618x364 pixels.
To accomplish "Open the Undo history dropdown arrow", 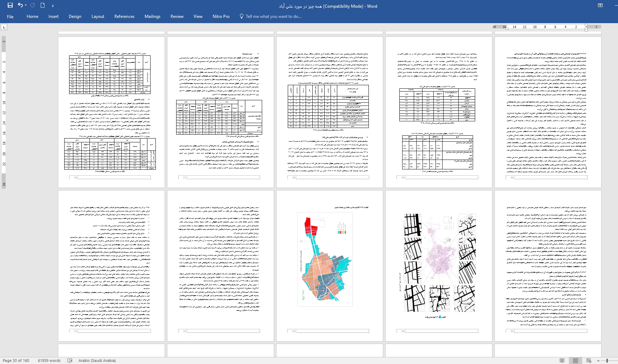I will tap(26, 6).
